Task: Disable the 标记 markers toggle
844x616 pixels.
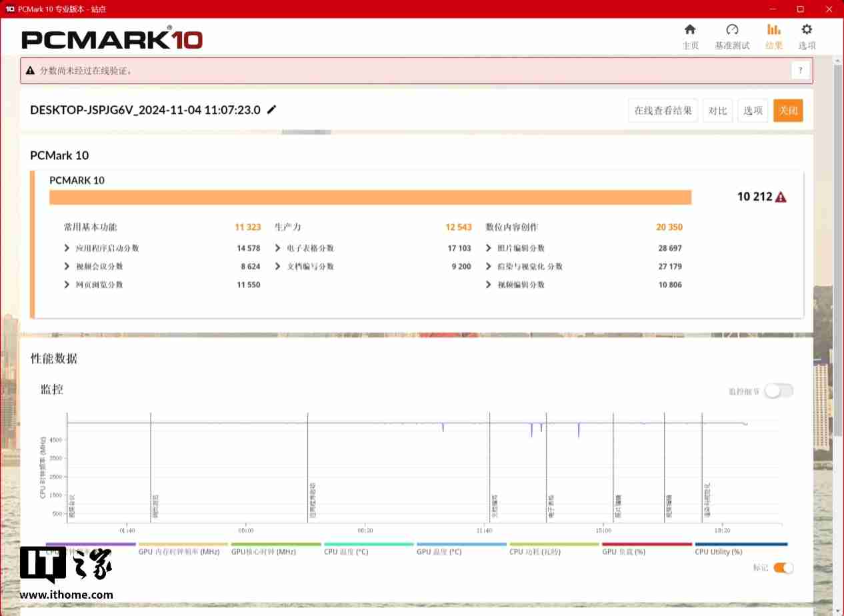Action: click(x=783, y=568)
